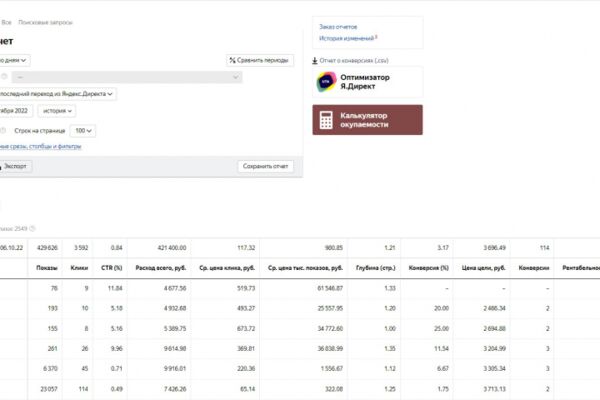600x400 pixels.
Task: Click the 'Экспорт' button
Action: click(15, 166)
